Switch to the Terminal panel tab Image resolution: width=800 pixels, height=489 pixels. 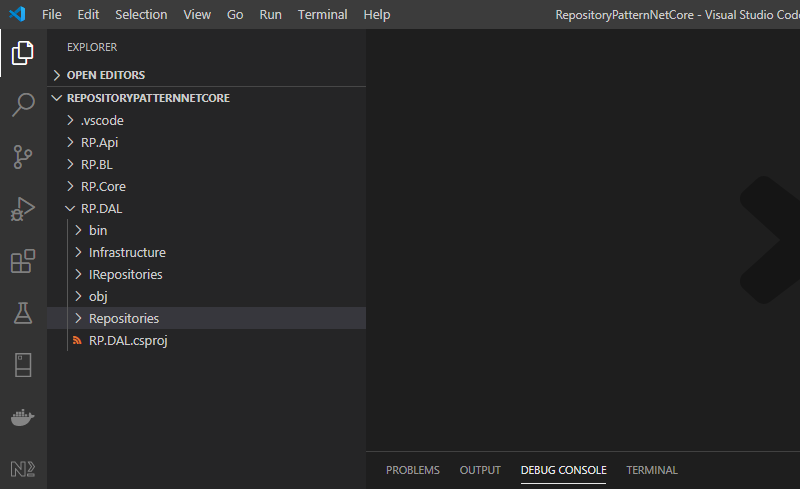[652, 470]
